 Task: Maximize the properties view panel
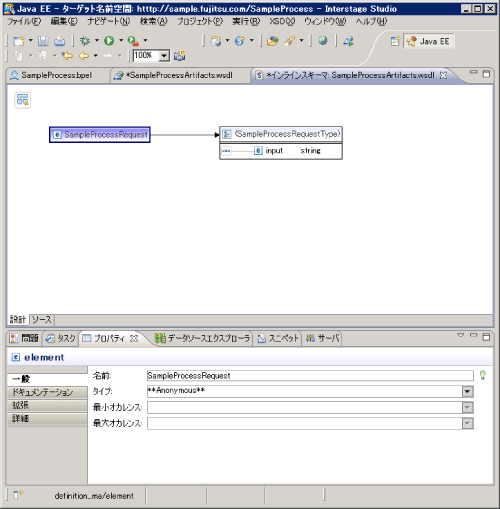click(x=486, y=337)
